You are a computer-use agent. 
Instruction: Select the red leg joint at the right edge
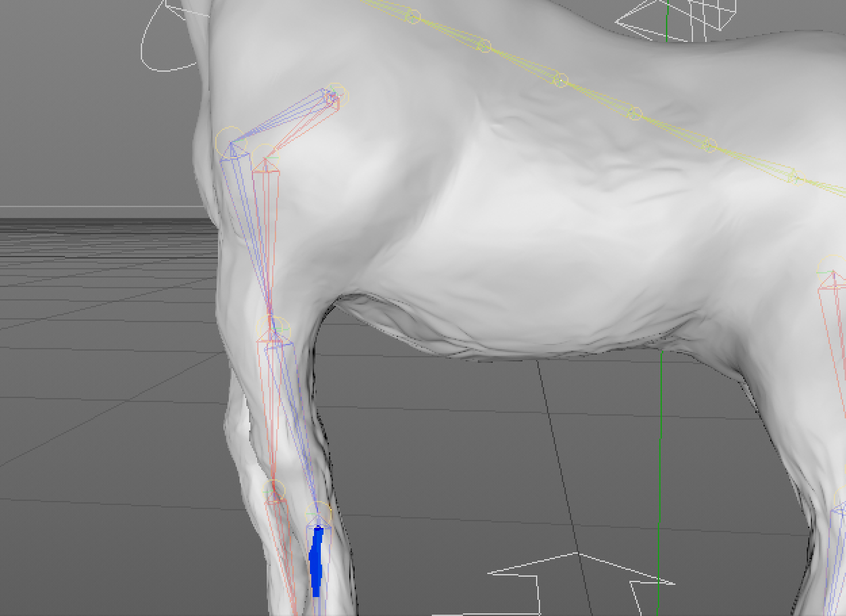(x=832, y=272)
